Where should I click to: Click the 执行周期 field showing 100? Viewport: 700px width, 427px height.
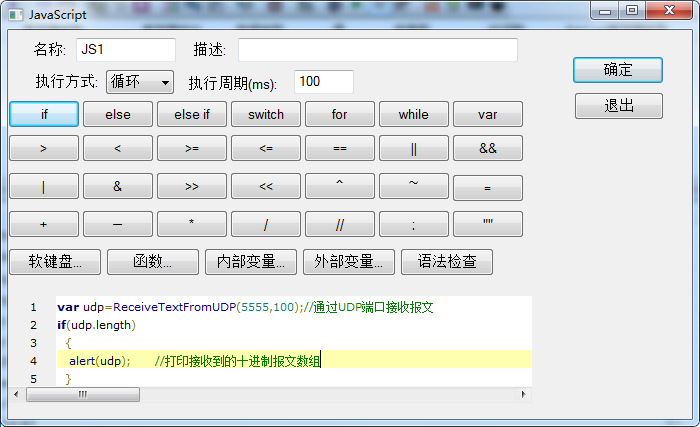click(x=324, y=82)
